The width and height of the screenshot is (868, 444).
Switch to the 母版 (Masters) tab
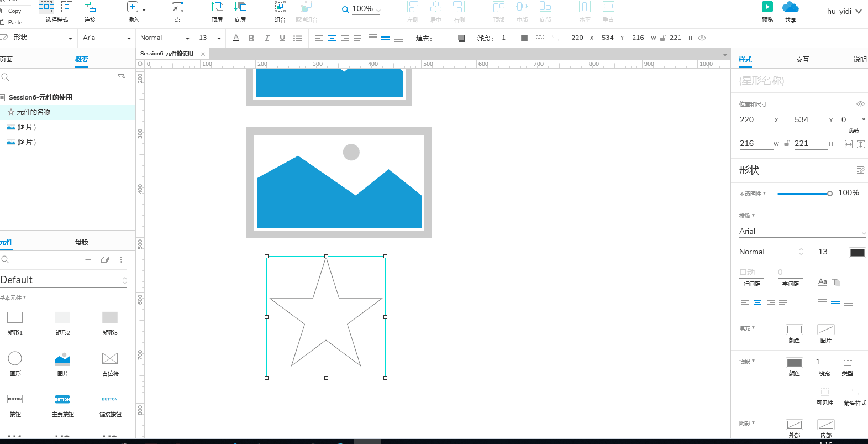82,242
